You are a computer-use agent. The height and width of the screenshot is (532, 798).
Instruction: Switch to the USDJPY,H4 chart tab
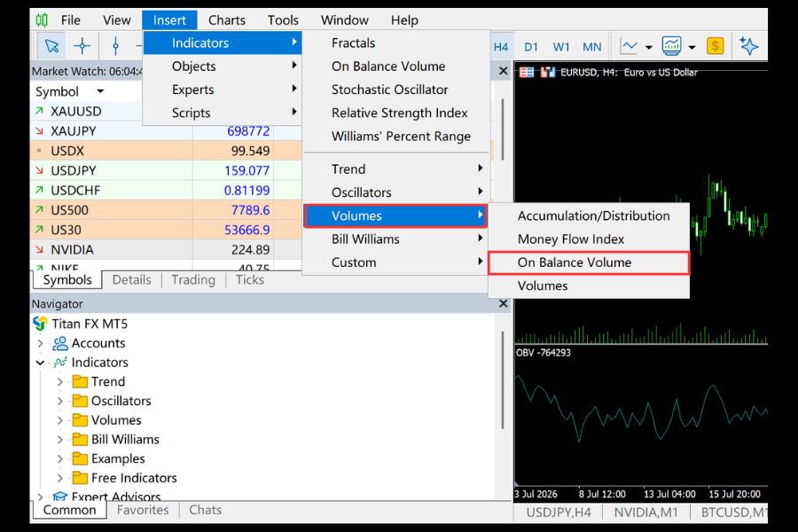coord(559,512)
